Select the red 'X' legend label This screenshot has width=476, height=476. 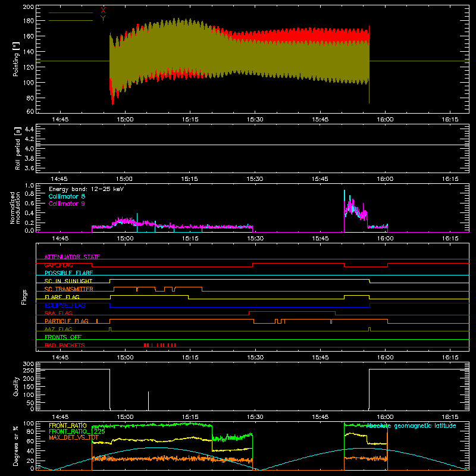(103, 11)
